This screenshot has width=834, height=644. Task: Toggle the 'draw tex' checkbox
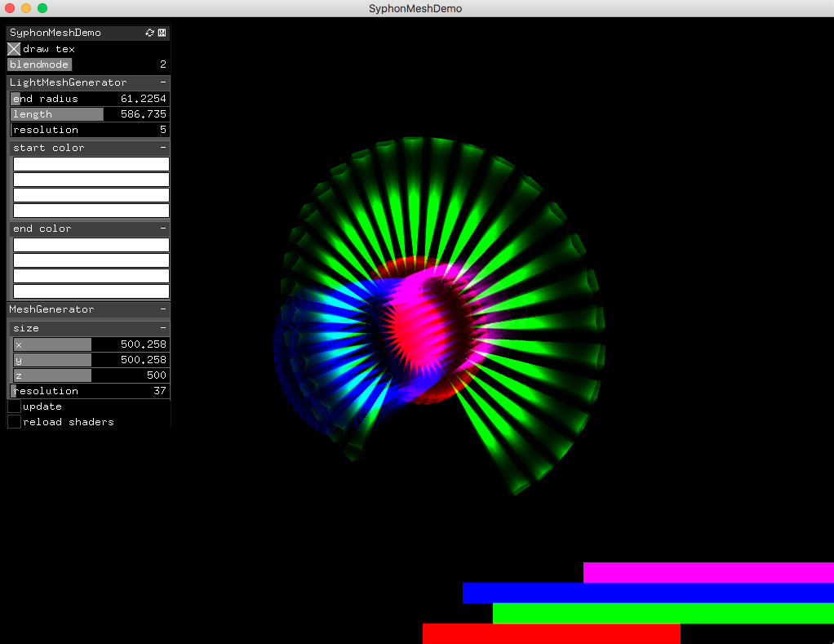tap(13, 48)
